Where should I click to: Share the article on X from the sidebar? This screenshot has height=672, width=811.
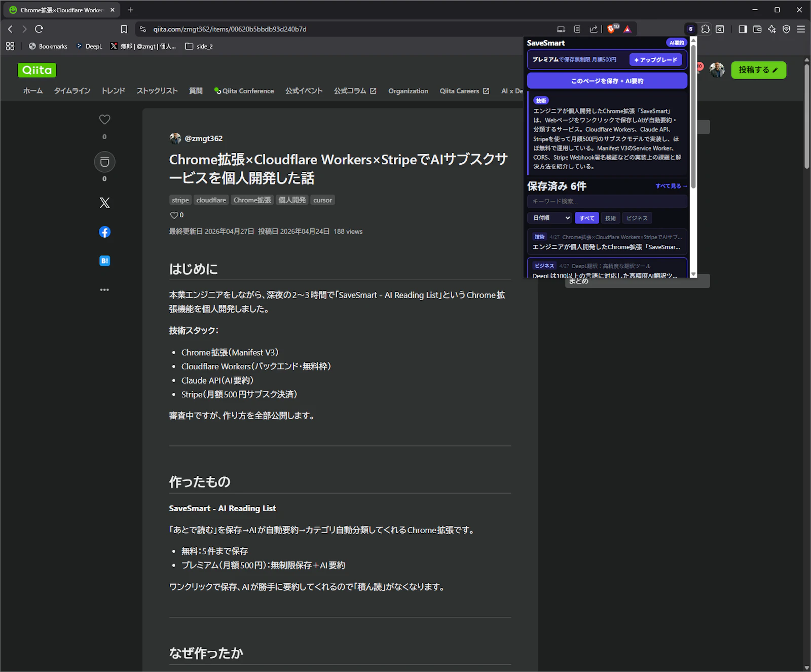tap(104, 203)
